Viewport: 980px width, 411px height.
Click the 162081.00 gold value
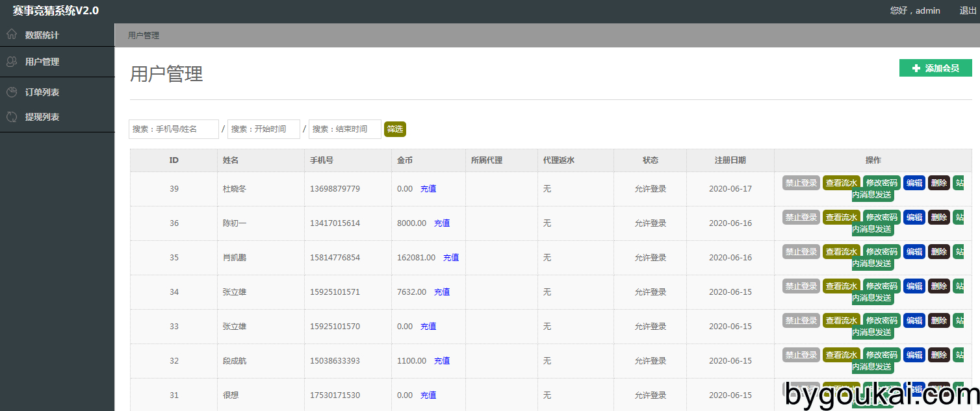pos(416,258)
